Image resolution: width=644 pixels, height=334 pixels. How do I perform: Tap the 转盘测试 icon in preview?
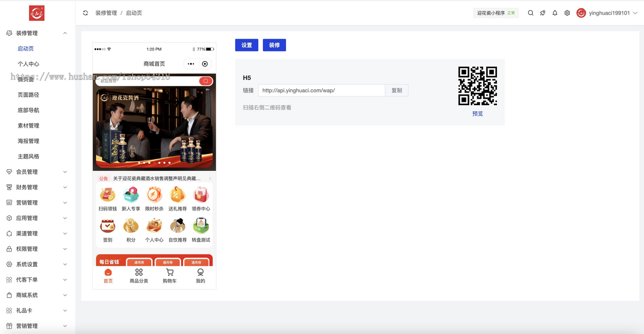201,226
